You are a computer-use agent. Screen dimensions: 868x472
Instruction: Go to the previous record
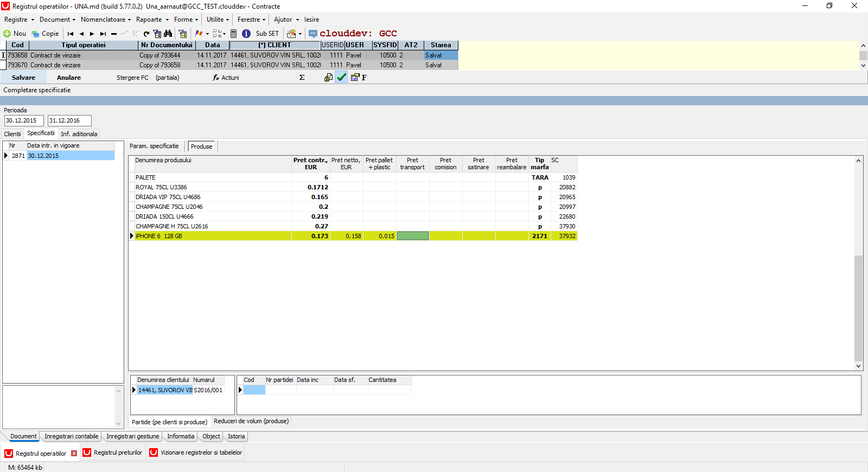(x=81, y=34)
